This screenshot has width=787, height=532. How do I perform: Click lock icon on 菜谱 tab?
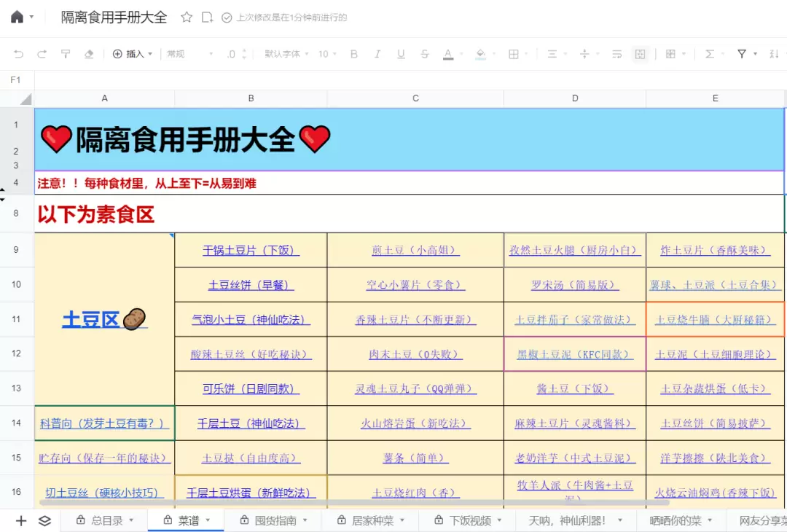click(x=168, y=520)
